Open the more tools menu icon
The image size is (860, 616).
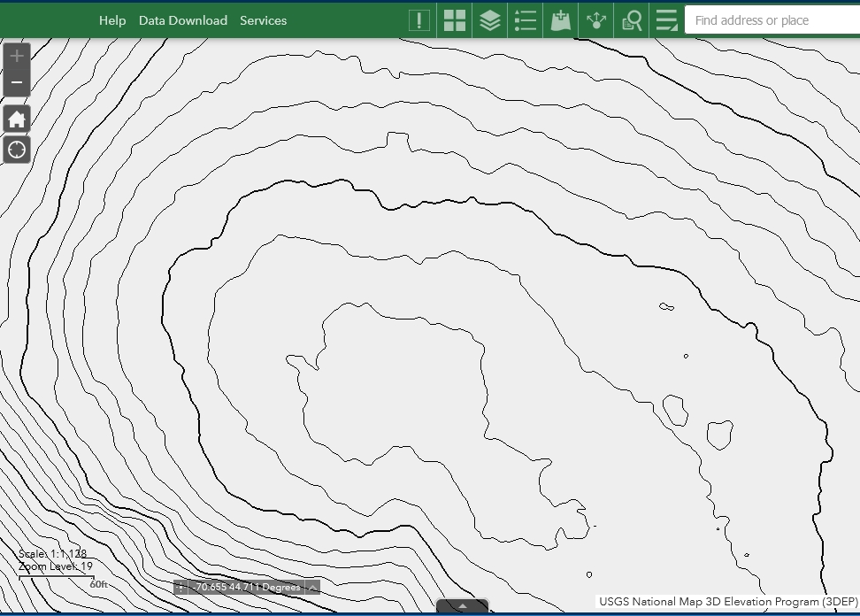pyautogui.click(x=666, y=20)
